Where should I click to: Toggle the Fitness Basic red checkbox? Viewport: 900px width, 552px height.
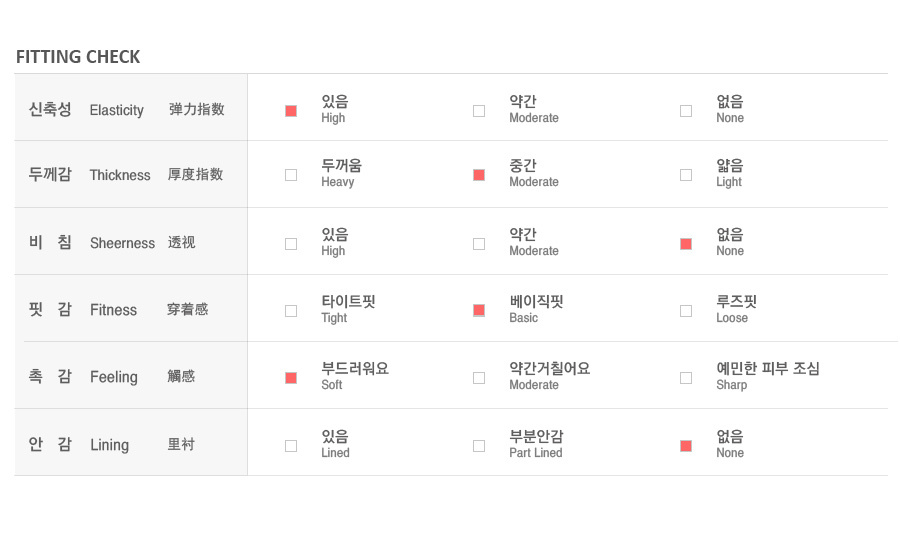coord(479,310)
